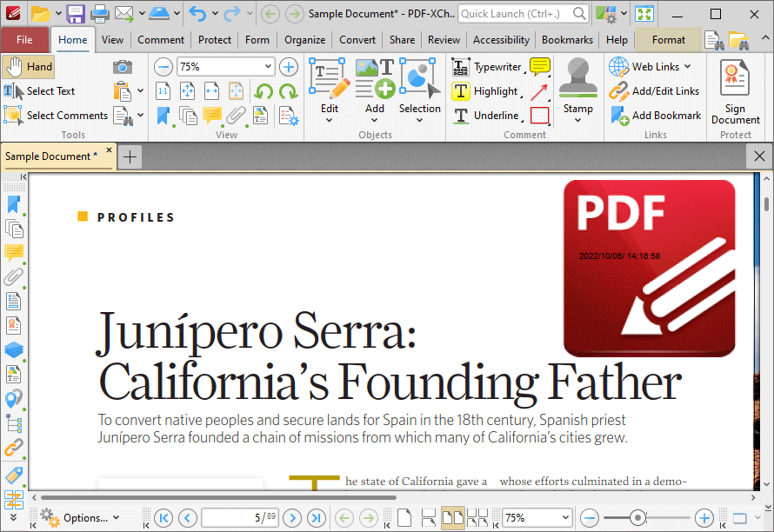Open the Comments pane from the sidebar

click(x=13, y=253)
